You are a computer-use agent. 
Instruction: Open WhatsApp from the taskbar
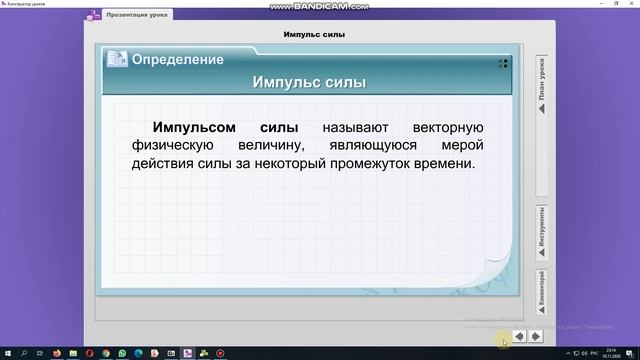(122, 353)
